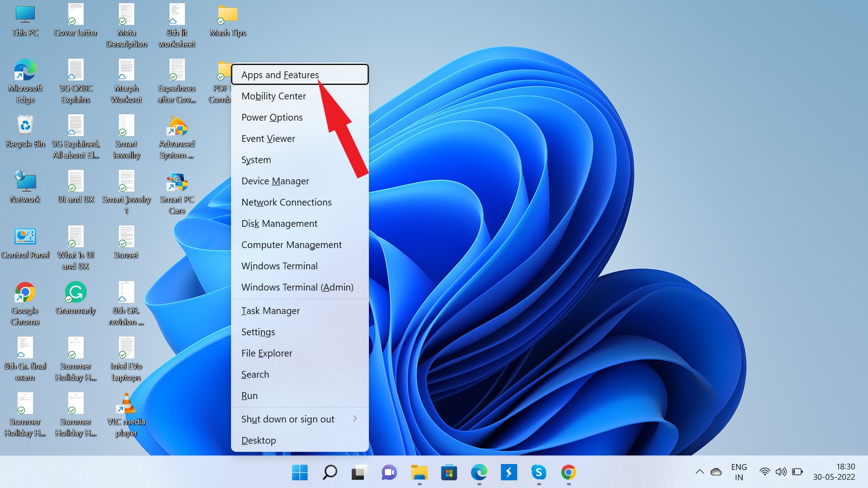
Task: Click the clock to open the calendar
Action: (x=835, y=471)
